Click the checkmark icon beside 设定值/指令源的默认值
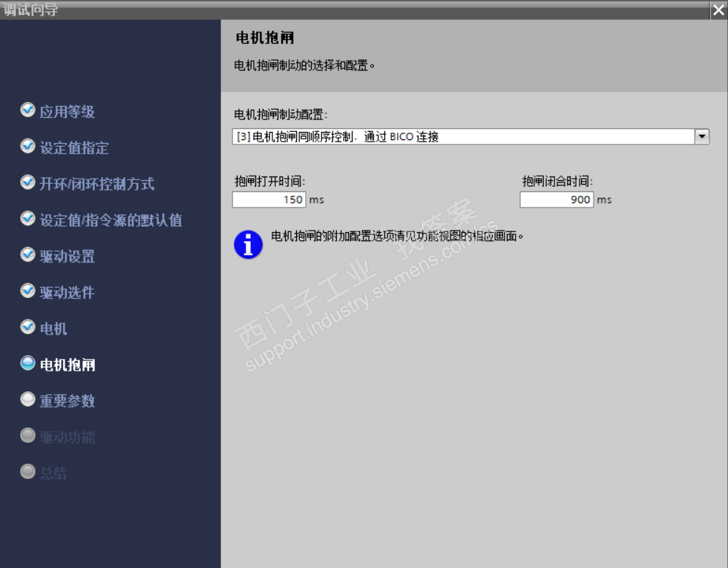The width and height of the screenshot is (728, 568). coord(28,219)
